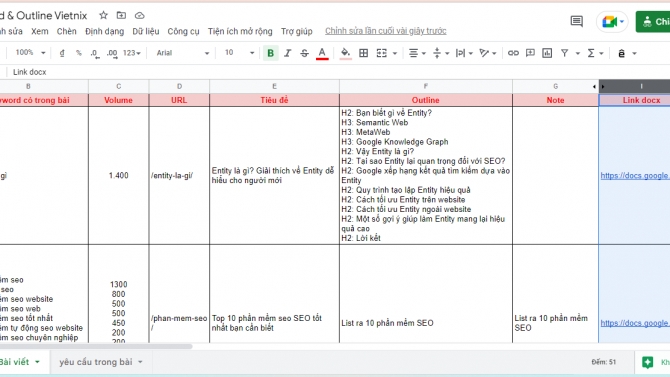Select Outline header cell
This screenshot has width=670, height=377.
426,100
